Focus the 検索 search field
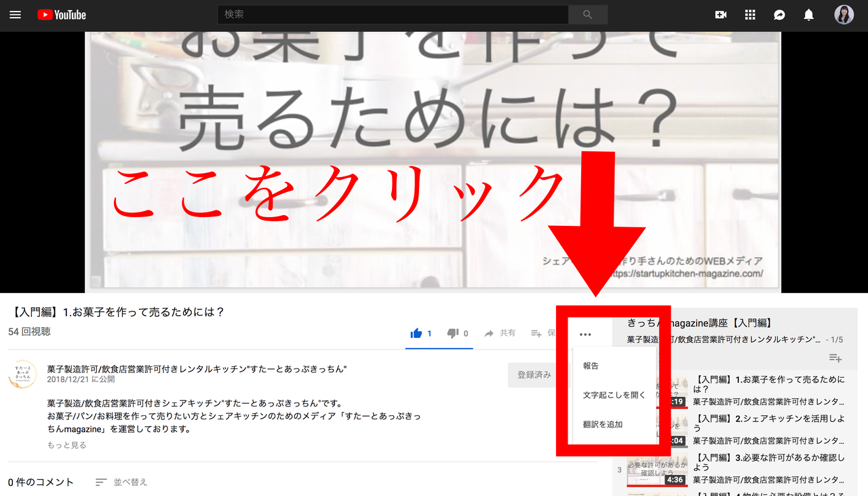The height and width of the screenshot is (496, 868). pyautogui.click(x=393, y=15)
